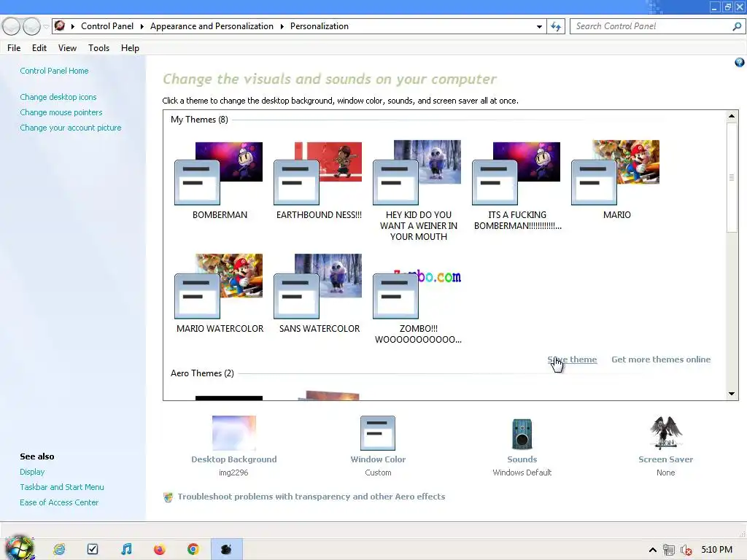Click the theme list scrollbar thumb
The width and height of the screenshot is (747, 560).
coord(731,177)
